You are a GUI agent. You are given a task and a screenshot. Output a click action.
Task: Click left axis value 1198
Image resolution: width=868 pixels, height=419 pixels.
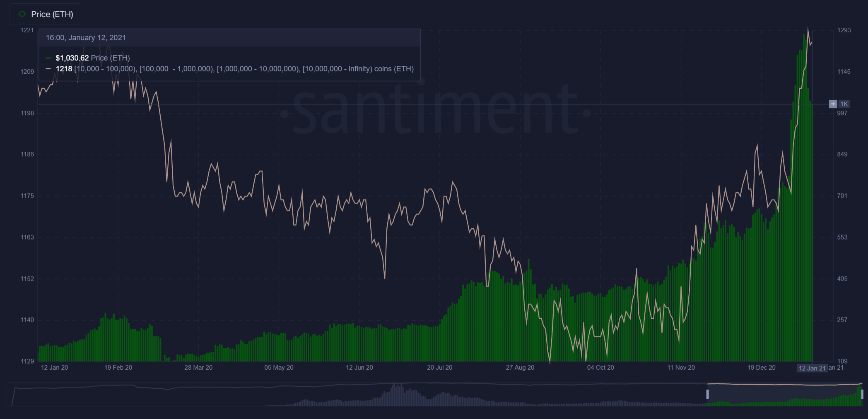click(x=27, y=113)
